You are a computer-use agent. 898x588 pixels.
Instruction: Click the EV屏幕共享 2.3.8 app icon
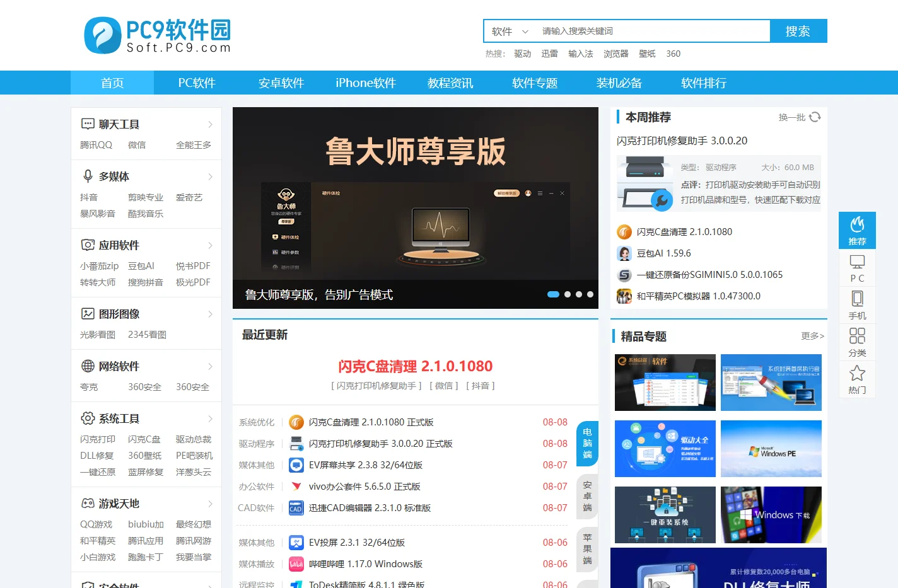pyautogui.click(x=296, y=465)
